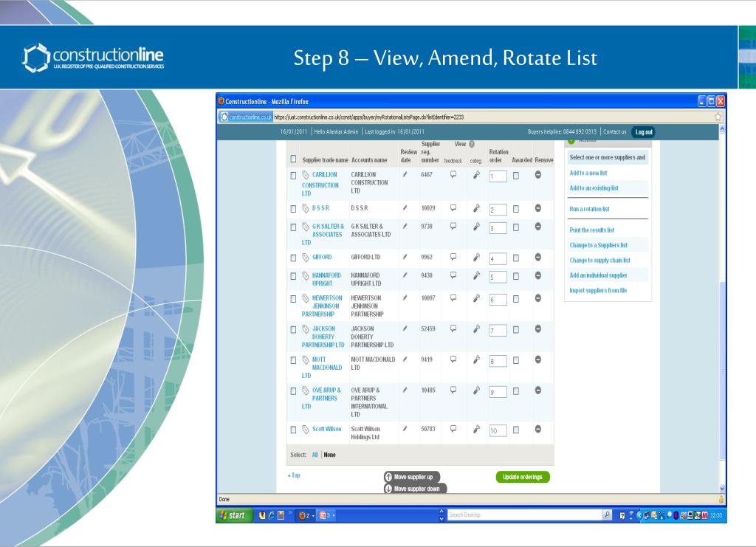Tick Awarded checkbox for Mott MacDonald
The width and height of the screenshot is (756, 547).
click(x=516, y=360)
